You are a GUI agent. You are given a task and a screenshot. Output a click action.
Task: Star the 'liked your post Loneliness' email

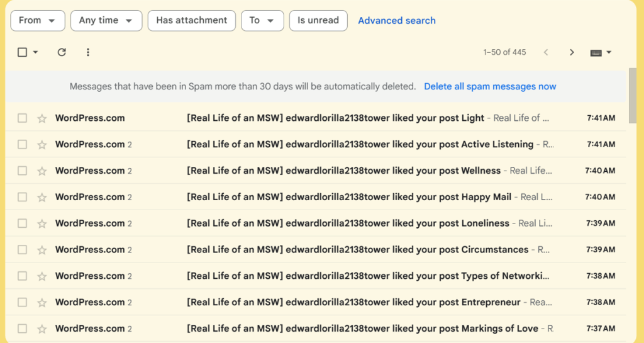click(x=42, y=223)
